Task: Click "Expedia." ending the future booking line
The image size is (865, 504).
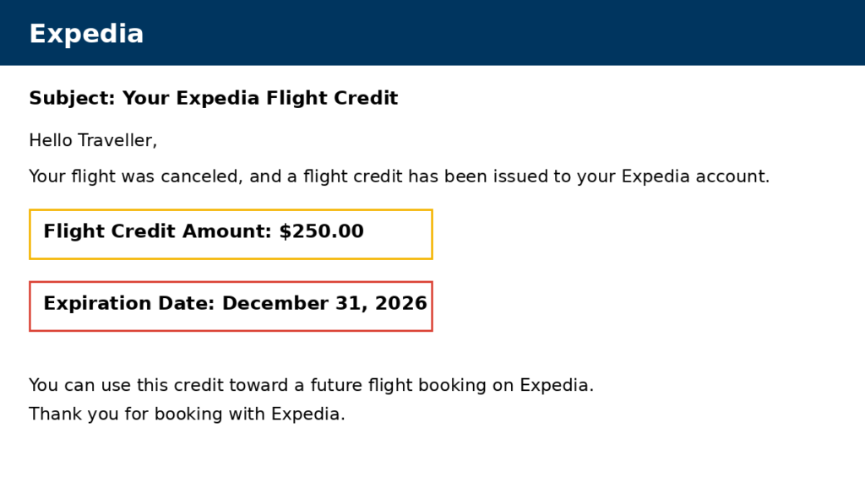Action: click(x=556, y=385)
